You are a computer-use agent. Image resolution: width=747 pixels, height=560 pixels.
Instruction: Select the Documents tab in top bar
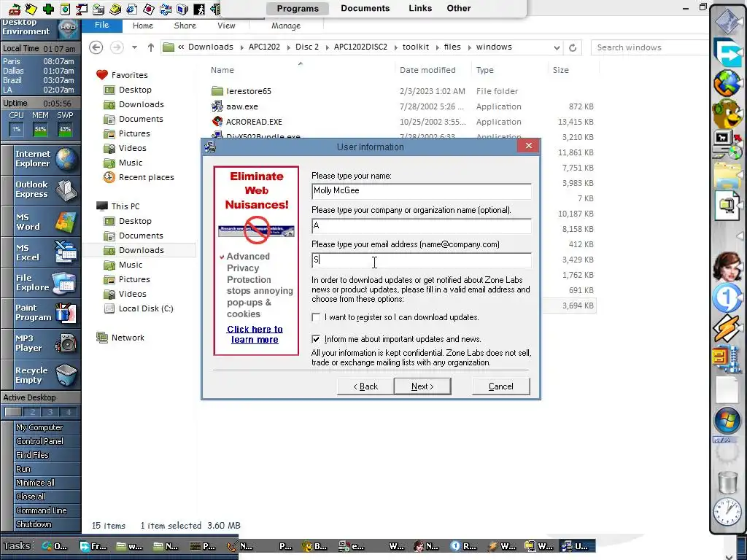coord(365,8)
